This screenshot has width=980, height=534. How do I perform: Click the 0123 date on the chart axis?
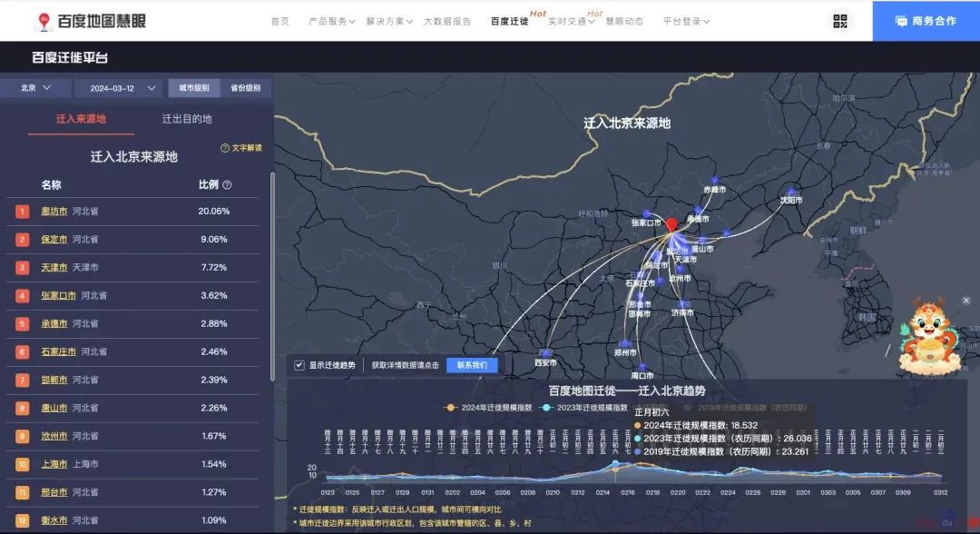(328, 493)
